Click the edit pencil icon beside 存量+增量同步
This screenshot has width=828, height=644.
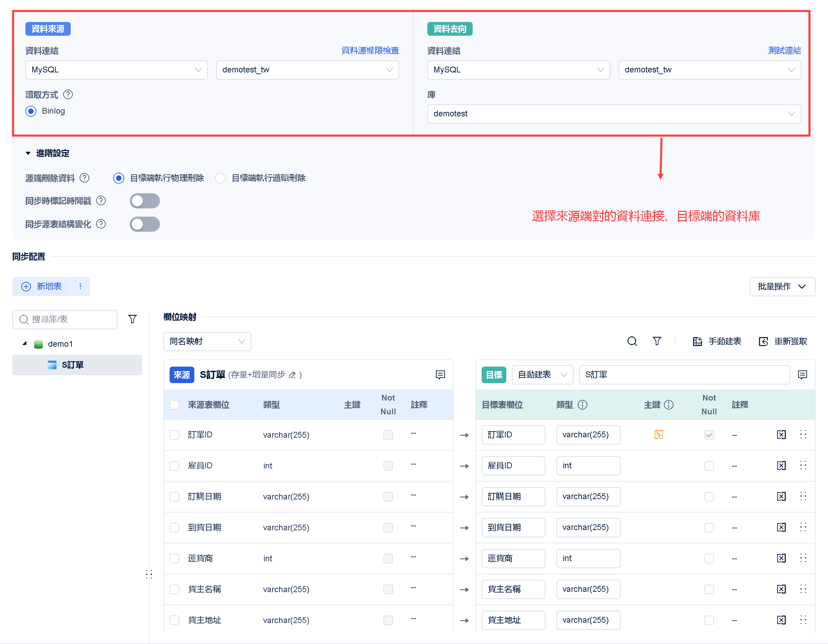(292, 375)
